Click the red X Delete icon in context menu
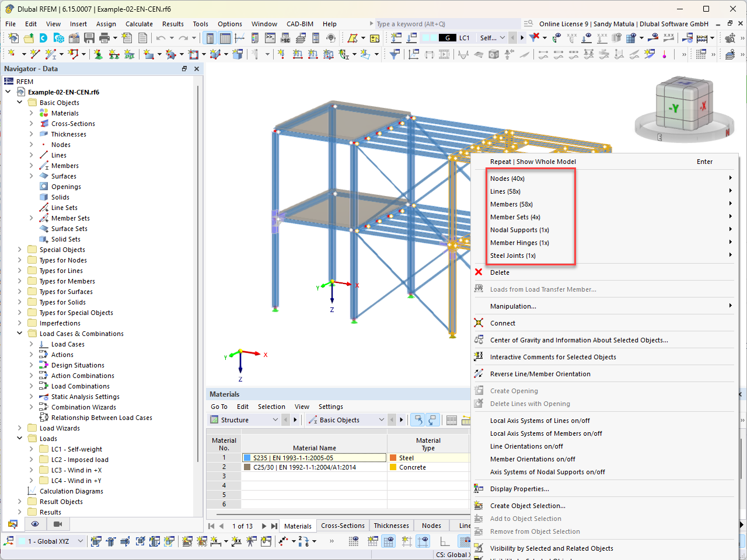 tap(479, 272)
